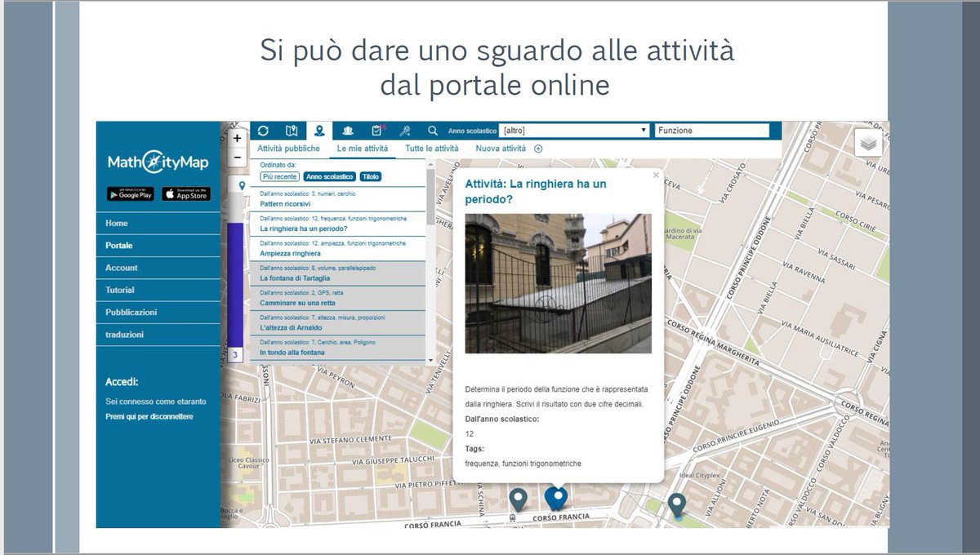Click the magic wand wizard icon
Viewport: 980px width, 555px height.
[x=404, y=131]
